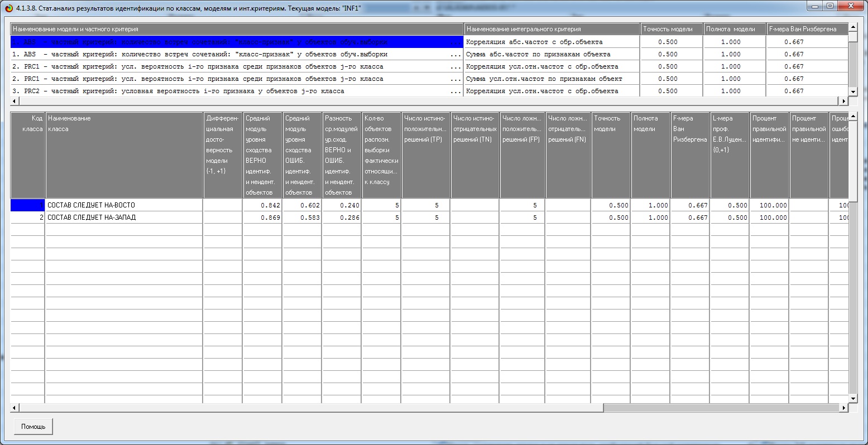Click the 0.869 cell in НА-ЗАПАД row
This screenshot has width=868, height=445.
262,217
